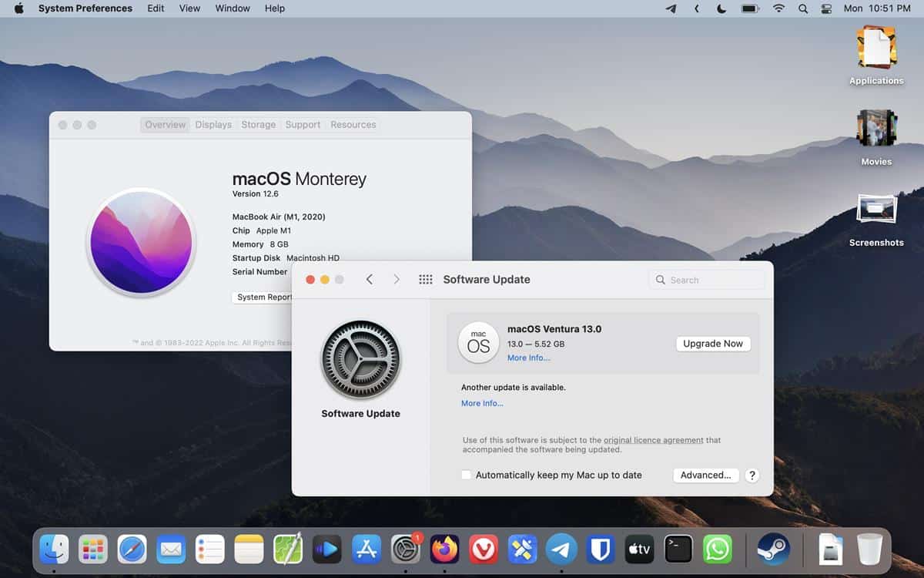Viewport: 924px width, 578px height.
Task: Open Firefox from the Dock
Action: (444, 549)
